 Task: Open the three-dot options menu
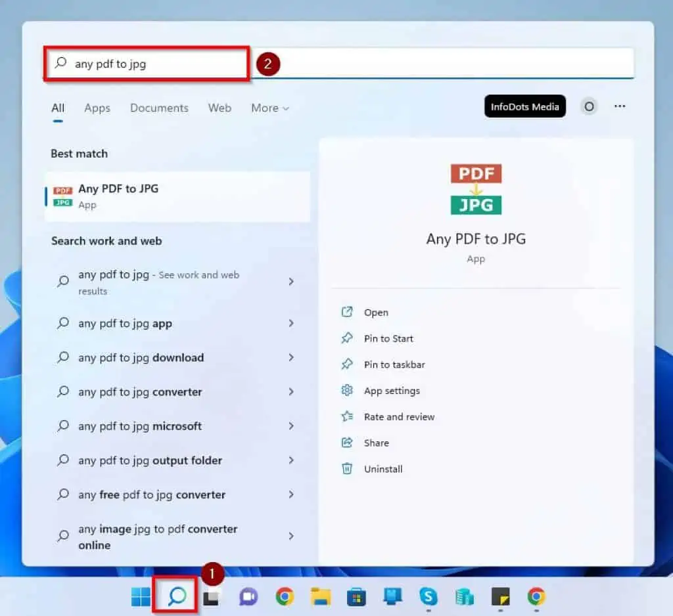point(620,106)
